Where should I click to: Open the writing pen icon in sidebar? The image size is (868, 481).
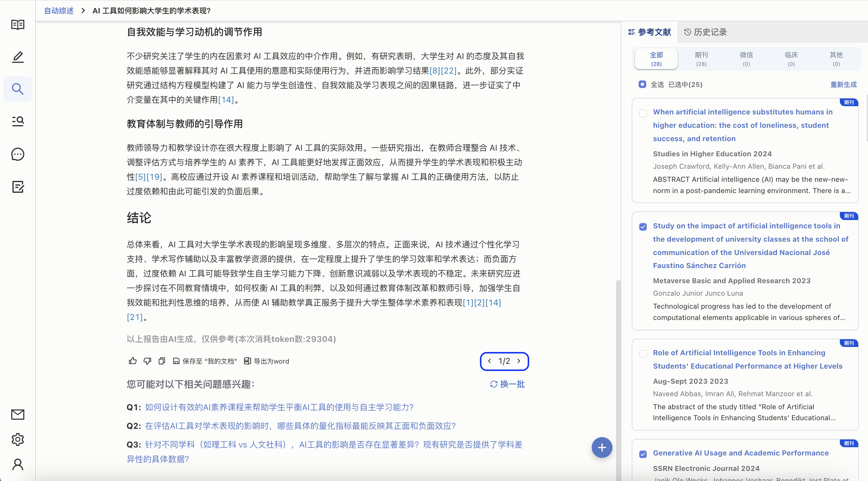pyautogui.click(x=17, y=57)
